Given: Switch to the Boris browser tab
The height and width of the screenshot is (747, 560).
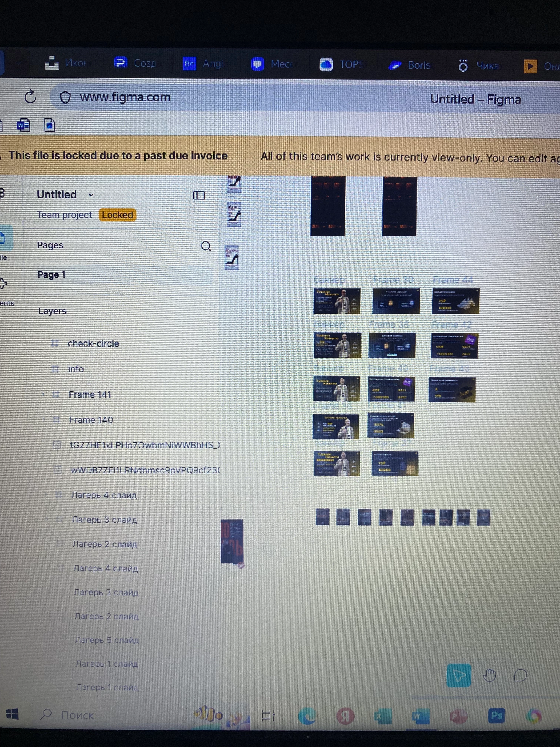Looking at the screenshot, I should tap(409, 65).
